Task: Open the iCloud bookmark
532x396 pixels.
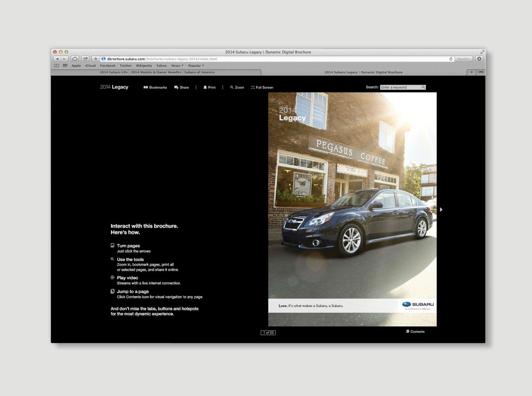Action: pyautogui.click(x=90, y=66)
